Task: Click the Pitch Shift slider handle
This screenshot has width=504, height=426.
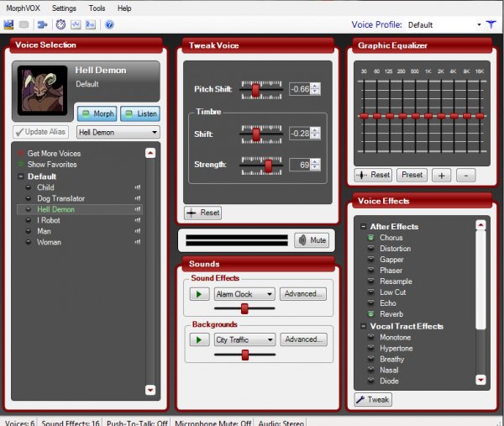Action: coord(255,90)
